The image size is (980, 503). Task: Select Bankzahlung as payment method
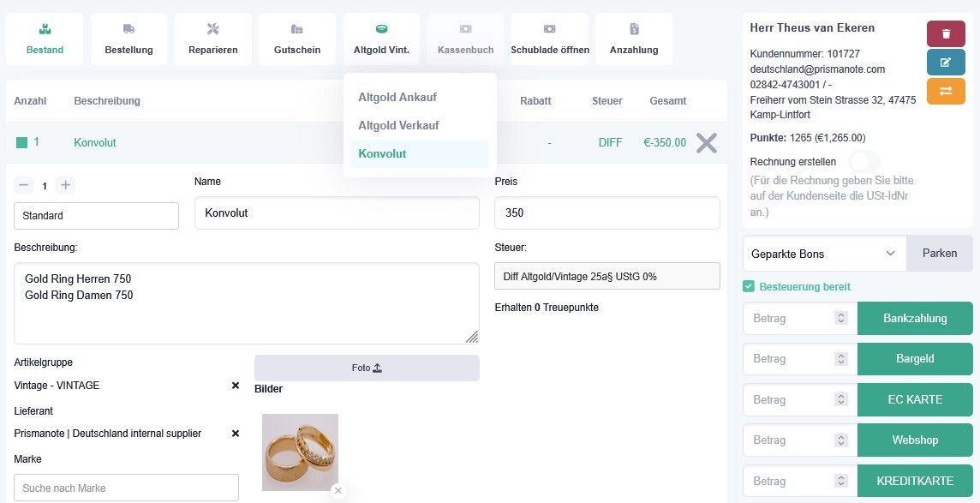(x=914, y=318)
